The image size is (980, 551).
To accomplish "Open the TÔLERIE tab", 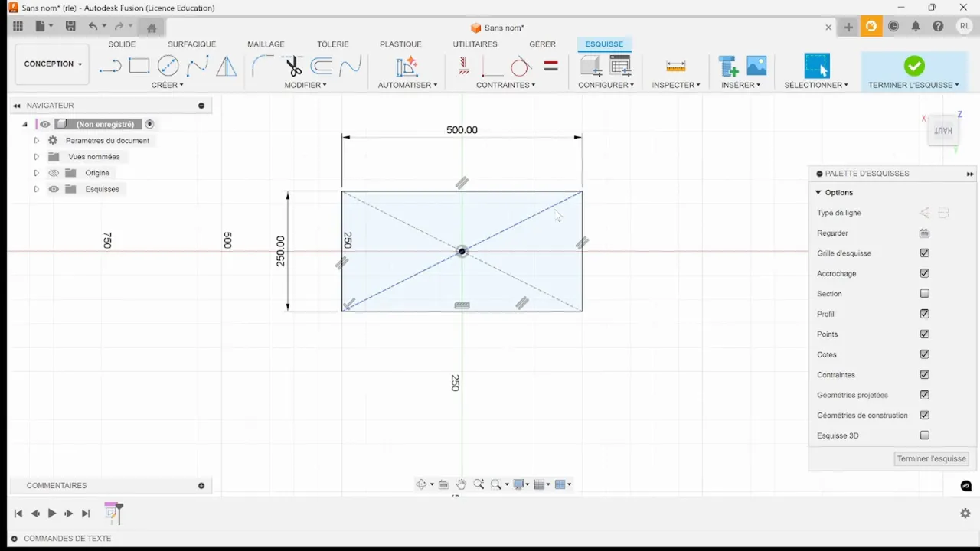I will [332, 44].
